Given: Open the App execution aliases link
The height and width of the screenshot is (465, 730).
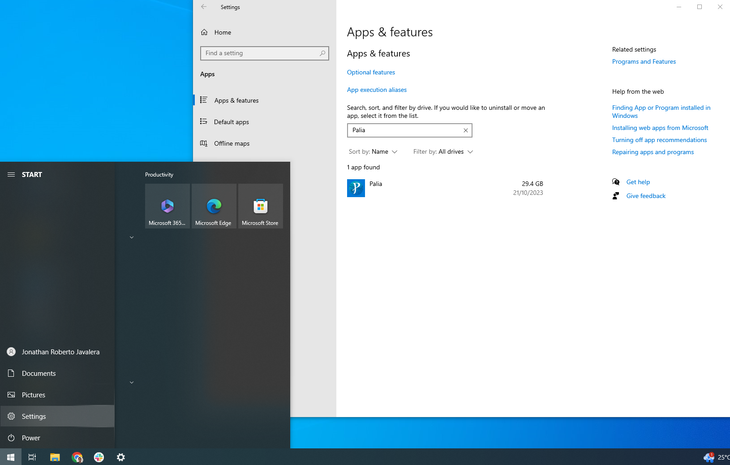Looking at the screenshot, I should point(377,89).
